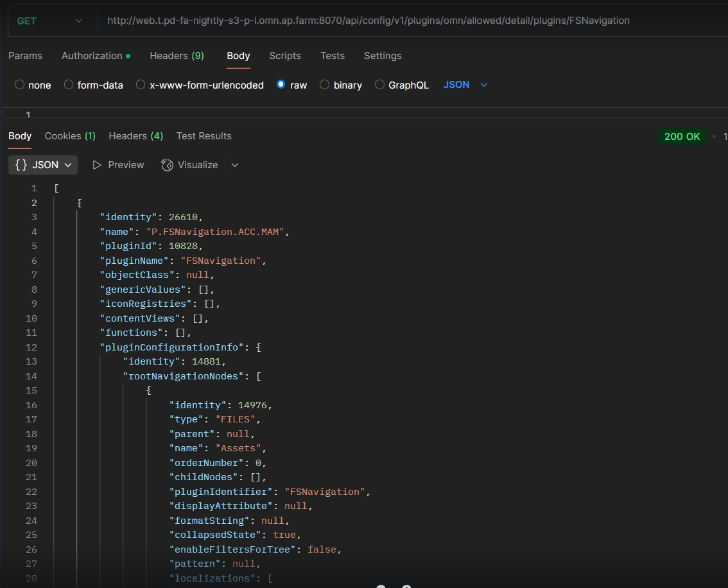
Task: Select the form-data radio option
Action: [69, 85]
